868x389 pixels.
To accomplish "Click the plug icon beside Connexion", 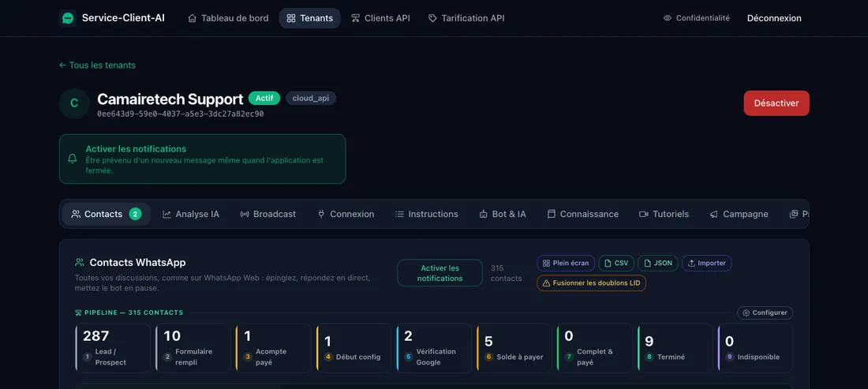I will click(321, 214).
